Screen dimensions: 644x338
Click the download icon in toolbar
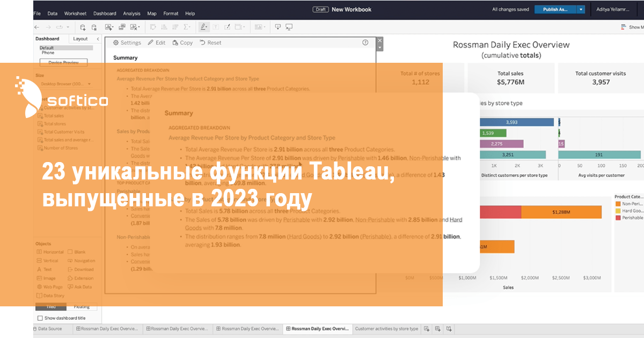pos(277,27)
